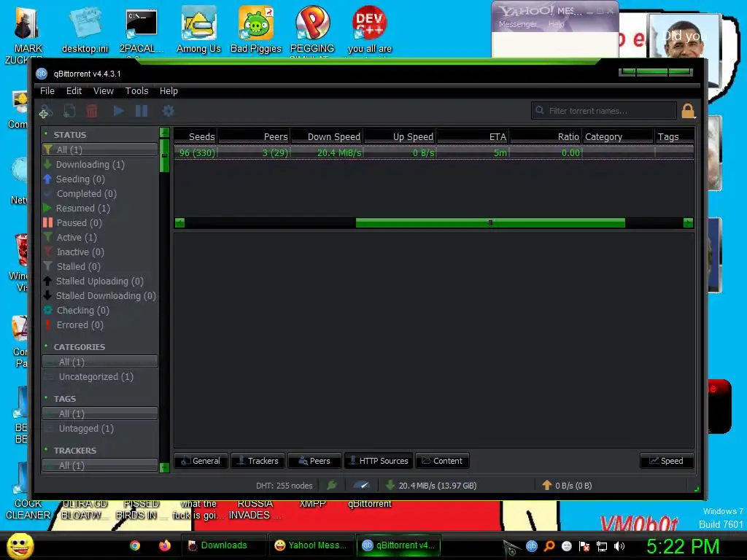
Task: Select All (1) under Categories
Action: pos(99,362)
